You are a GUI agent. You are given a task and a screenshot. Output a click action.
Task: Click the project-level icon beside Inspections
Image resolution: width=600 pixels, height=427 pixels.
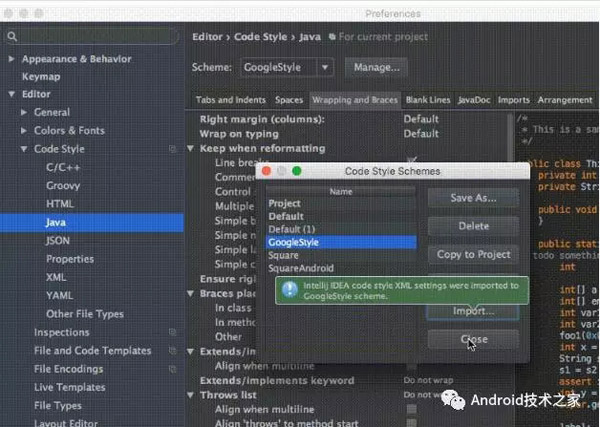click(173, 332)
